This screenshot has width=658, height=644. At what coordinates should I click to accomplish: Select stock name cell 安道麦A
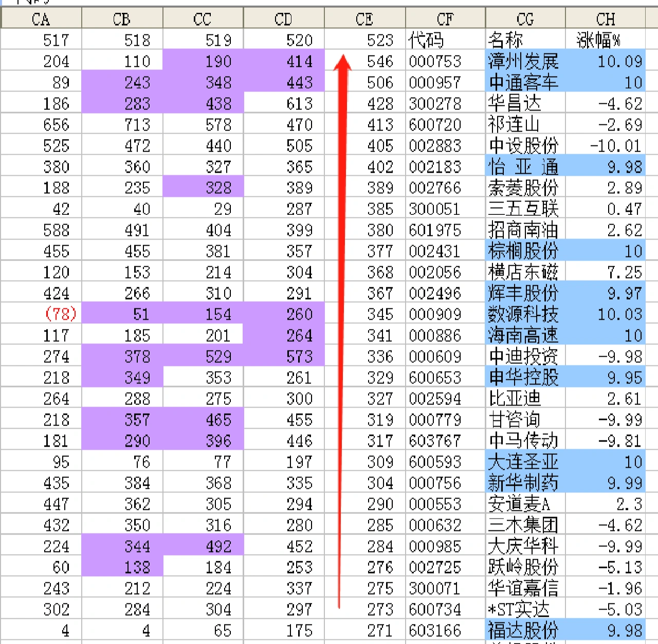coord(525,504)
